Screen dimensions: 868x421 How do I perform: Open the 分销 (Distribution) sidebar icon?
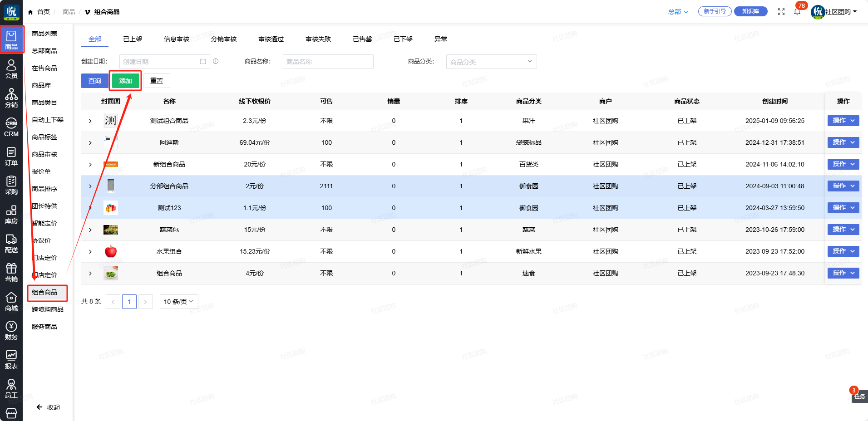pos(11,98)
